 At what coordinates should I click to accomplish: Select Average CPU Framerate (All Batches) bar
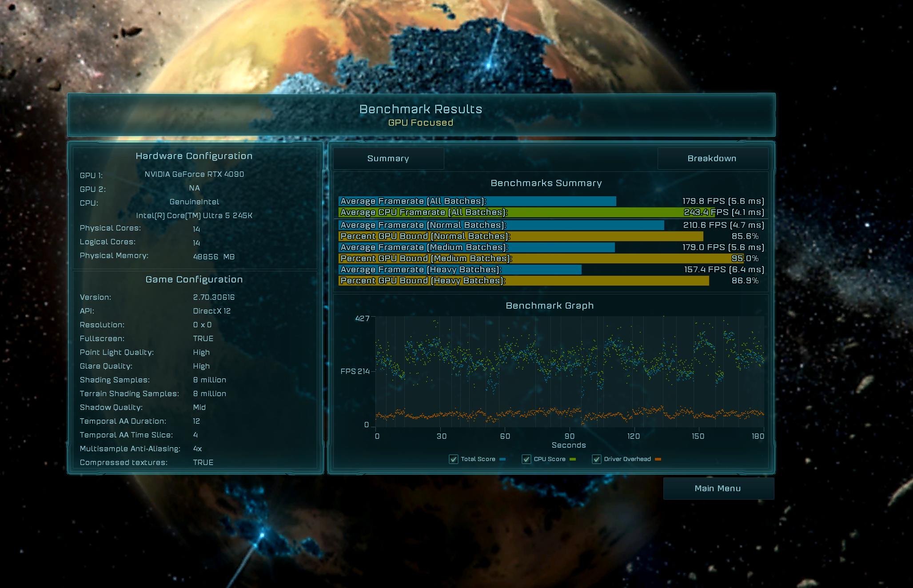526,212
